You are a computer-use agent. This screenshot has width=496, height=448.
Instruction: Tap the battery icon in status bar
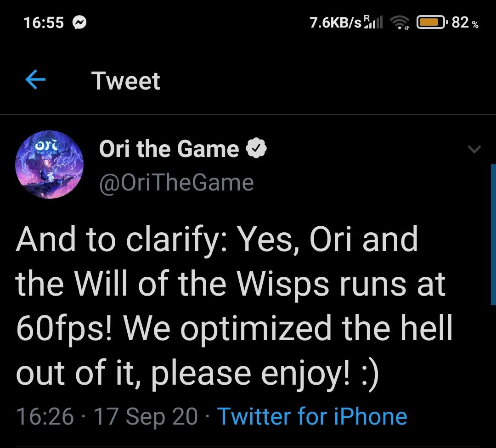(430, 22)
